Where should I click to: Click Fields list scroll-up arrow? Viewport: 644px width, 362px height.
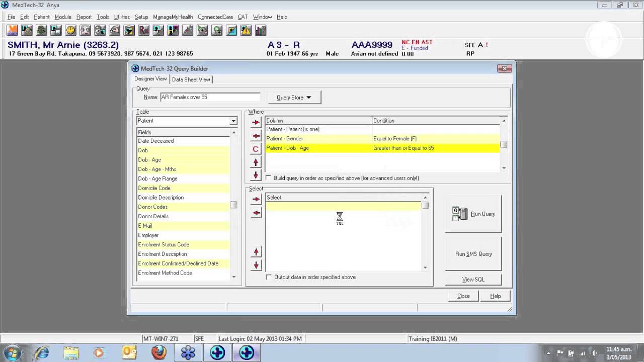233,132
